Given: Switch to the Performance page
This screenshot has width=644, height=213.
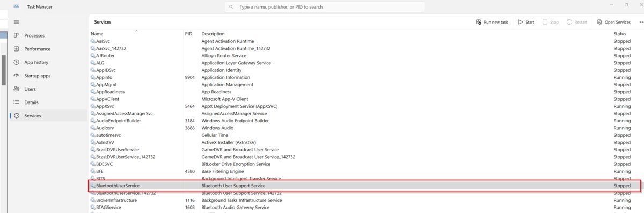Looking at the screenshot, I should 48,49.
